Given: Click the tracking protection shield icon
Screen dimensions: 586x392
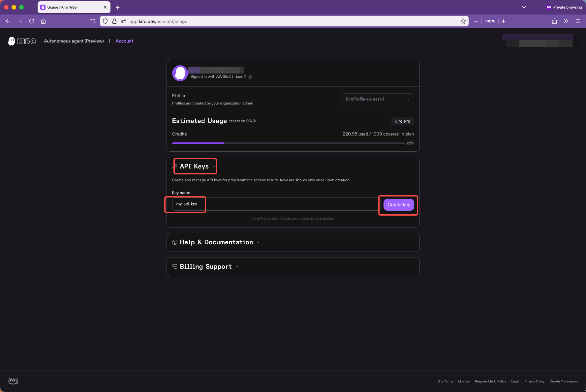Looking at the screenshot, I should [105, 21].
